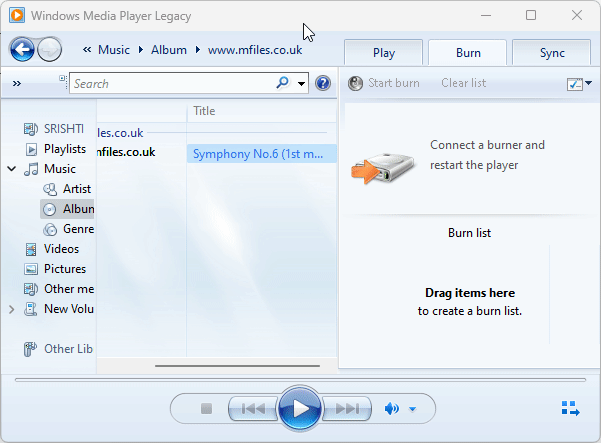Image resolution: width=601 pixels, height=443 pixels.
Task: Open view options icon beside search box
Action: pos(62,79)
